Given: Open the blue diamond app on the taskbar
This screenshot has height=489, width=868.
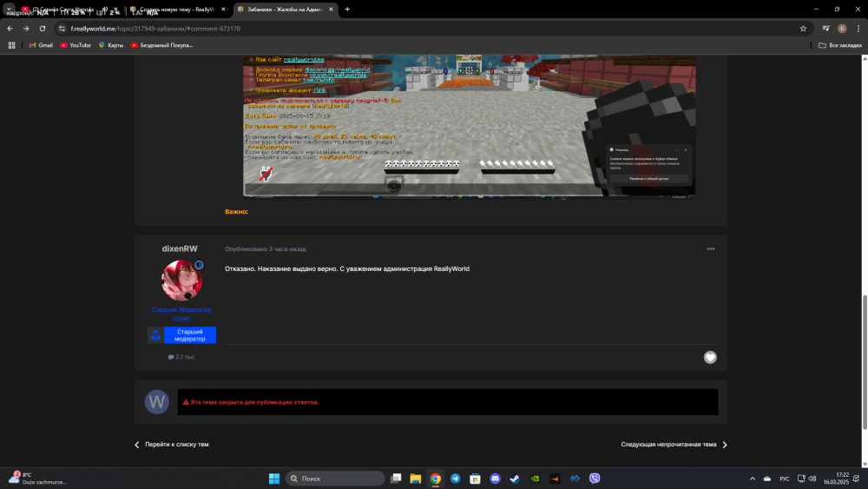Looking at the screenshot, I should [x=575, y=479].
